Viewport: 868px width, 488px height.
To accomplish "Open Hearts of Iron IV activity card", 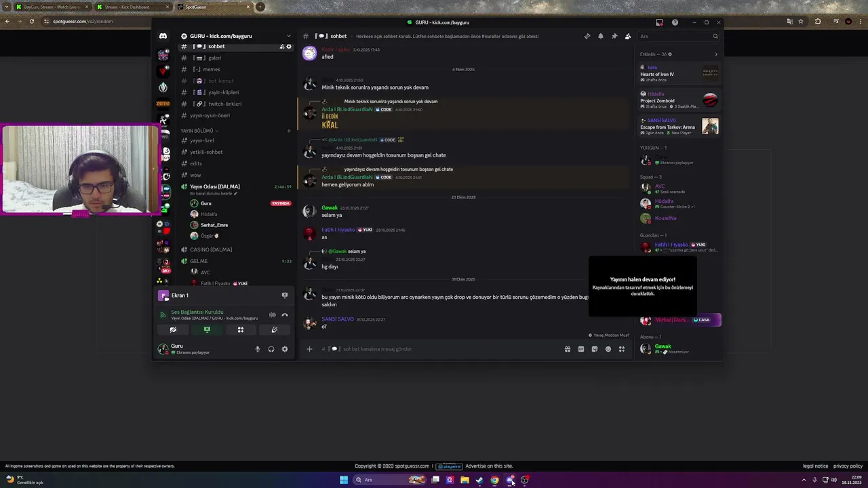I will [x=679, y=73].
